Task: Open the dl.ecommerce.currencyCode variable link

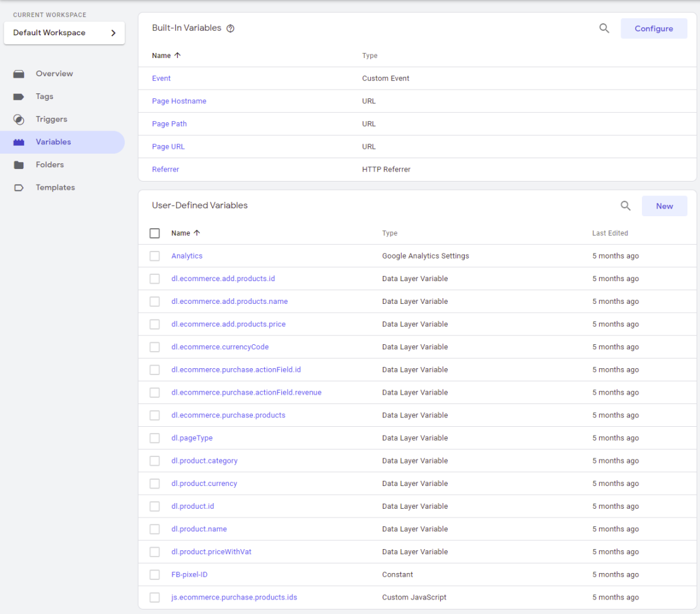Action: point(220,347)
